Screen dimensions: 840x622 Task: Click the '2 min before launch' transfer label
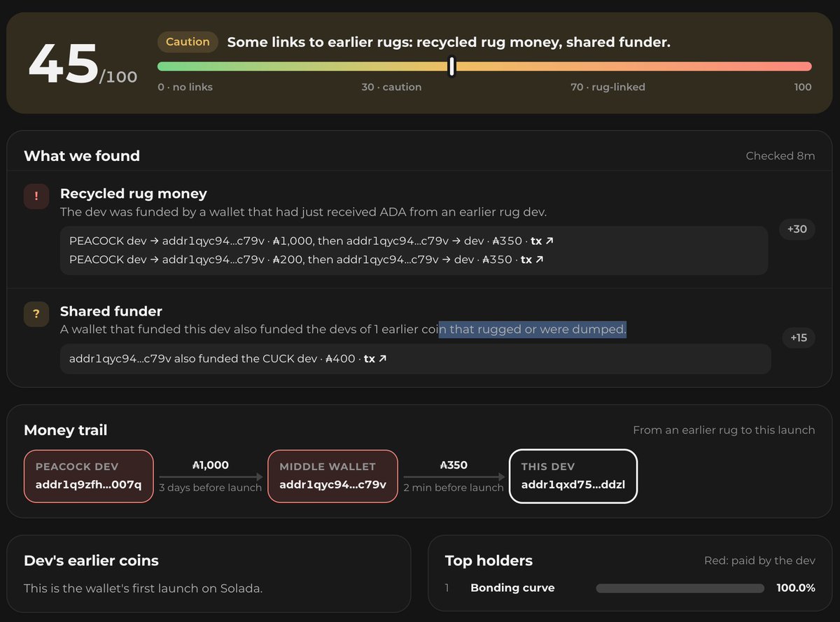point(454,488)
